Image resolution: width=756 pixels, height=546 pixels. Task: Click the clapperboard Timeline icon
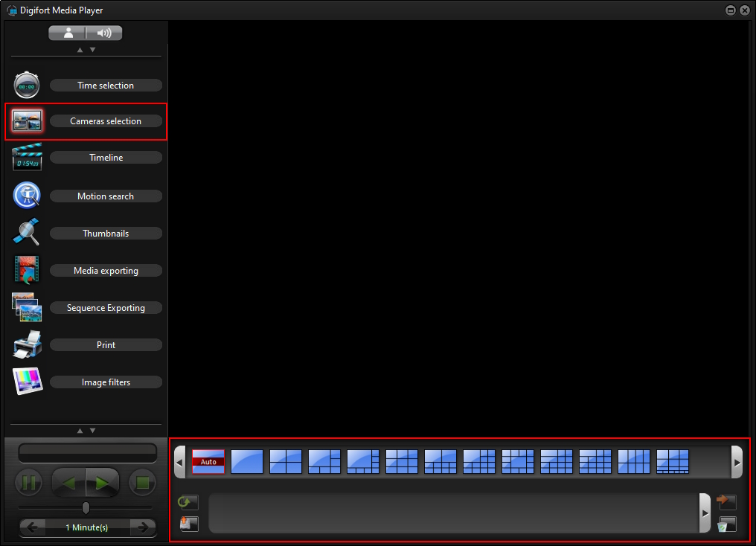(x=27, y=157)
